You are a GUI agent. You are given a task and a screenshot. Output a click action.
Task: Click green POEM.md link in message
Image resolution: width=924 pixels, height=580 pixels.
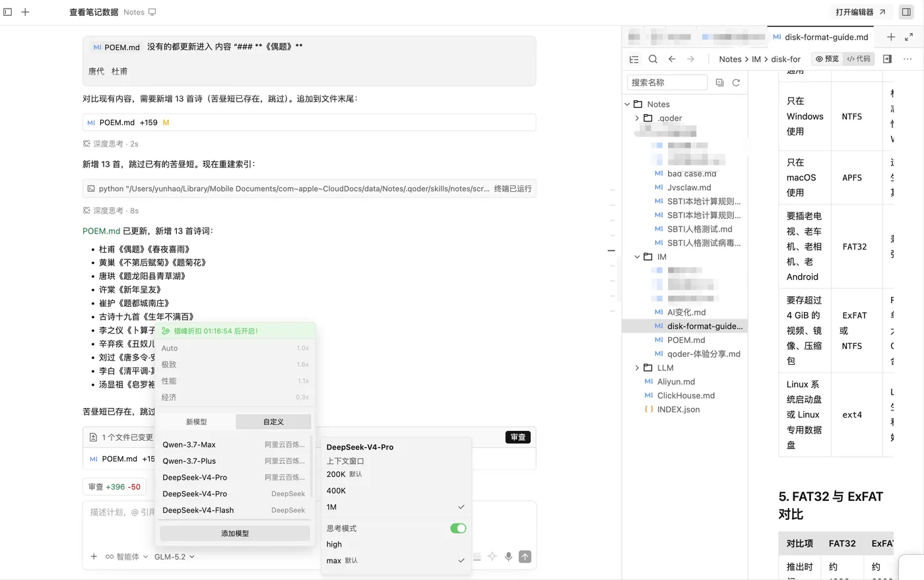click(101, 231)
